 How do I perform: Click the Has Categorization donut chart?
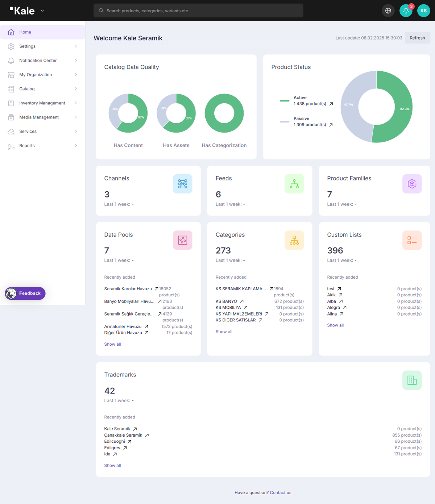point(224,113)
